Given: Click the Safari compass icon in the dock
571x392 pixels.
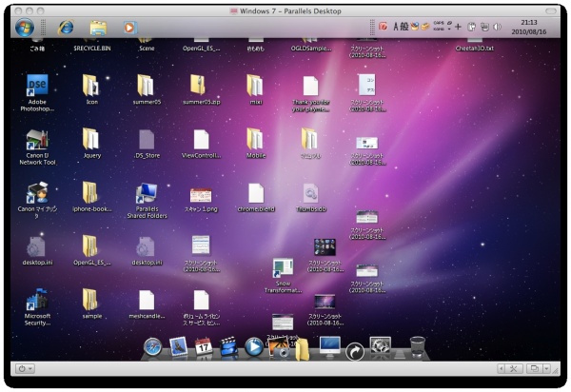Looking at the screenshot, I should pyautogui.click(x=152, y=347).
